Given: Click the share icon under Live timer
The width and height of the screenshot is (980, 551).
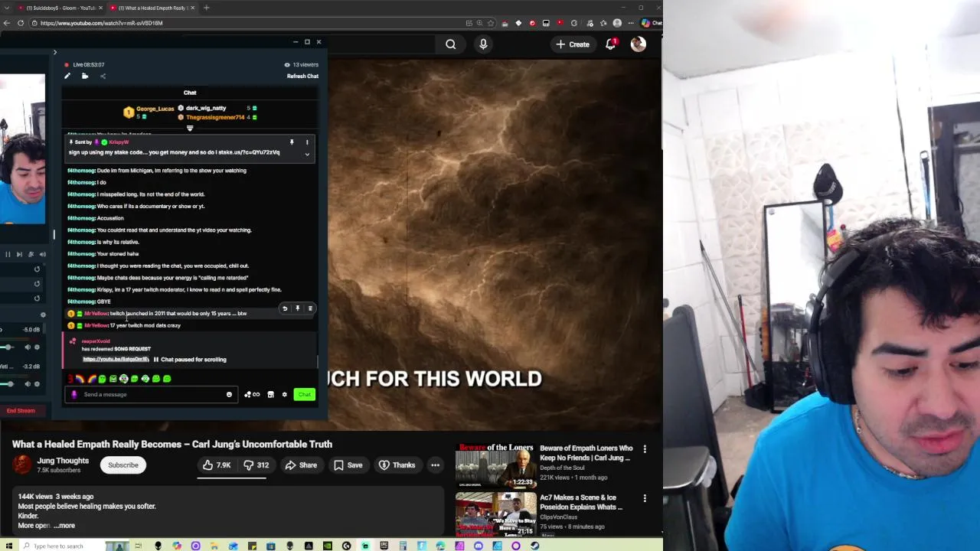Looking at the screenshot, I should pyautogui.click(x=103, y=76).
